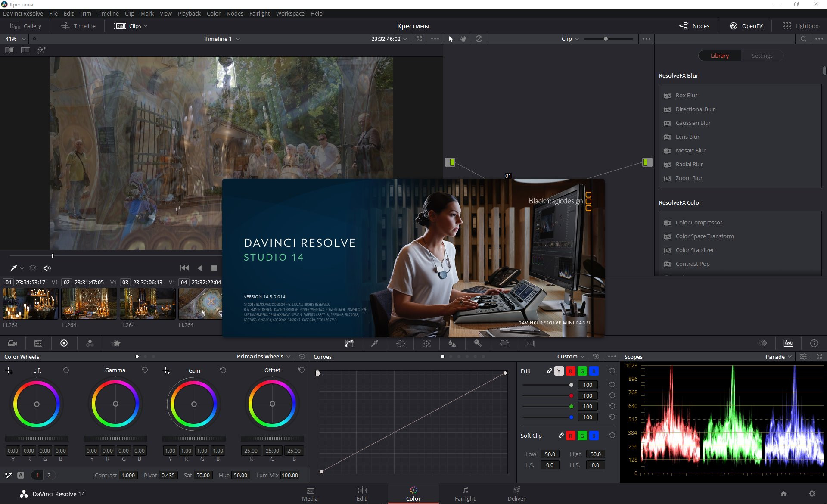The height and width of the screenshot is (504, 827).
Task: Select the Color Stabilizer effect
Action: point(695,249)
